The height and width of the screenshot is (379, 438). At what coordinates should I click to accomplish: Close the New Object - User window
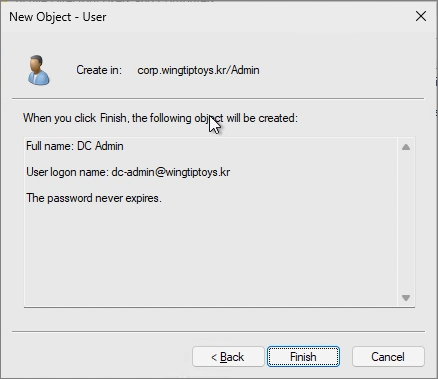421,16
